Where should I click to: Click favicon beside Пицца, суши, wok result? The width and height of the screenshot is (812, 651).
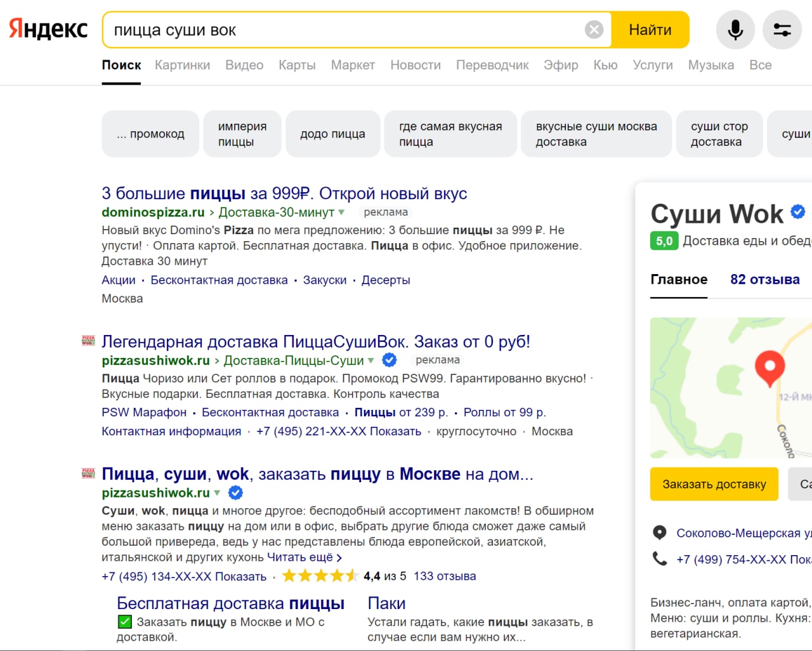pos(88,473)
